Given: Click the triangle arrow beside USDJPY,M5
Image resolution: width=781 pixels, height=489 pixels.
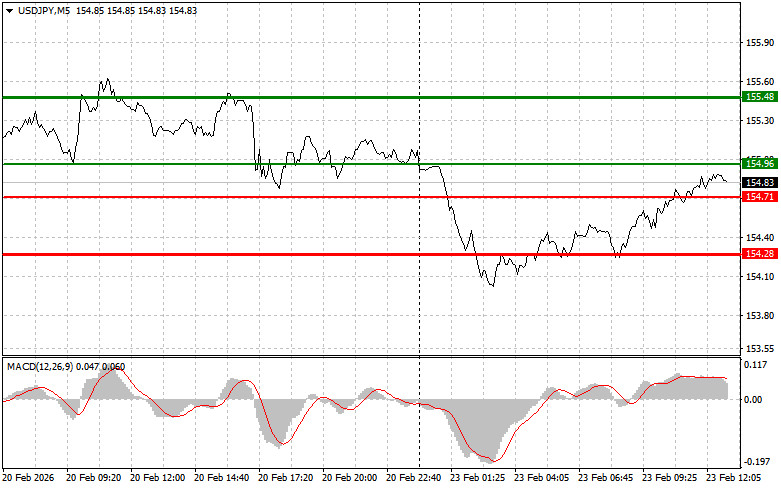Looking at the screenshot, I should (9, 9).
